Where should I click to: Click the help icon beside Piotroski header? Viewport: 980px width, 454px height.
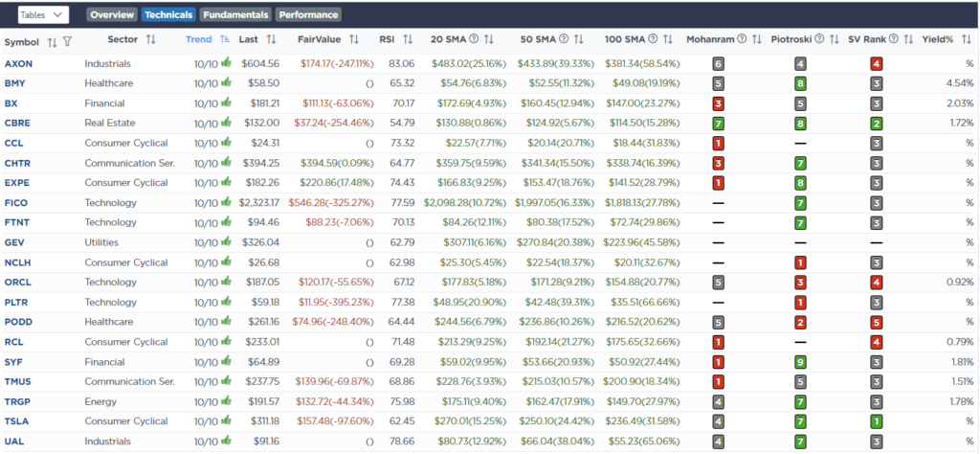click(x=819, y=40)
